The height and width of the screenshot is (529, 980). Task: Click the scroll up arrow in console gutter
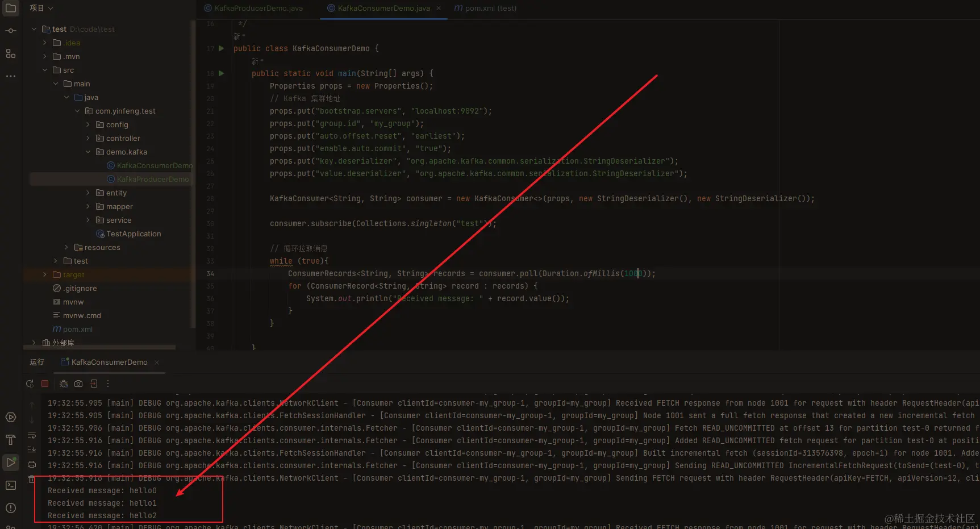[x=32, y=405]
